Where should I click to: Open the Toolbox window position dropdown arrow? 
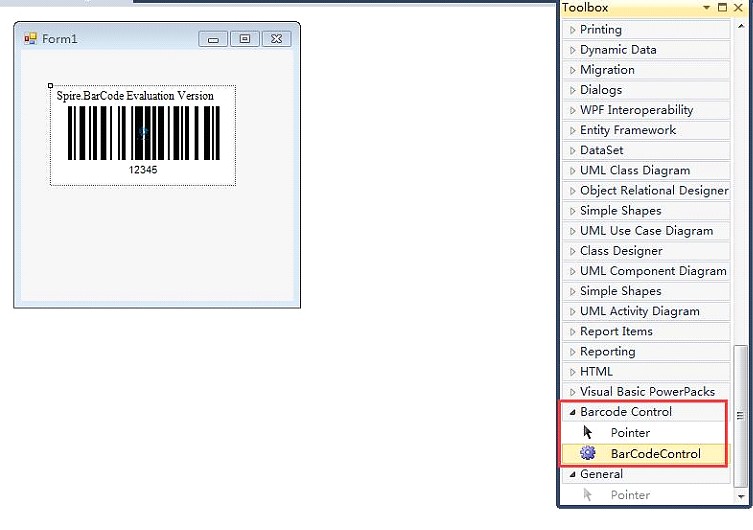click(706, 7)
